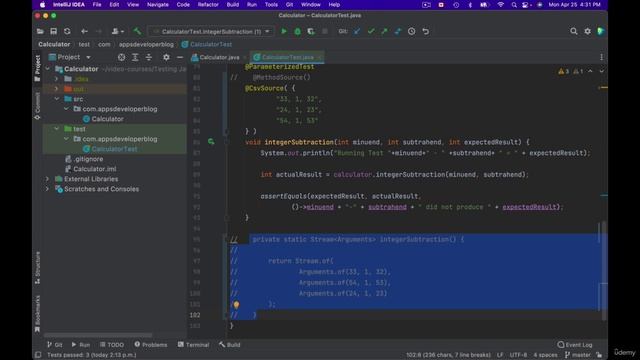
Task: Open the Terminal tool window
Action: point(193,345)
